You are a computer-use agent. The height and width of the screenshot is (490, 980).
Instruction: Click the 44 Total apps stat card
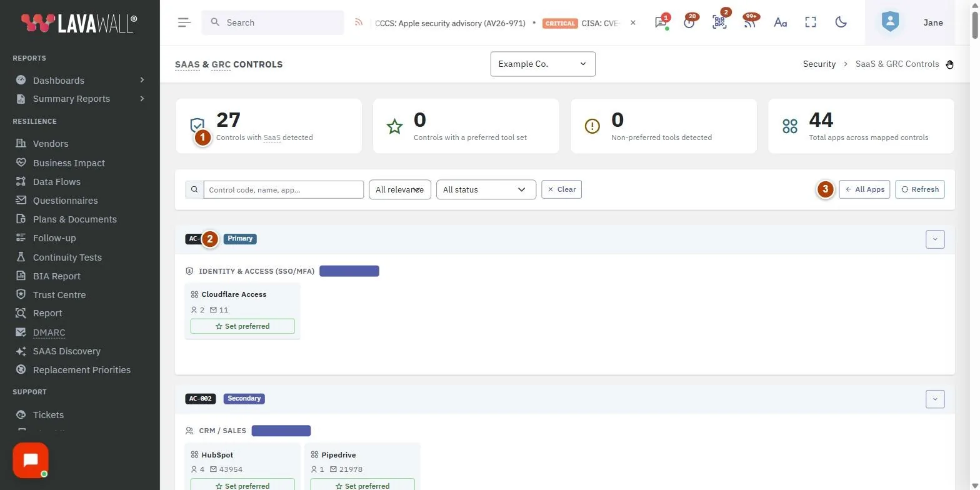point(861,126)
